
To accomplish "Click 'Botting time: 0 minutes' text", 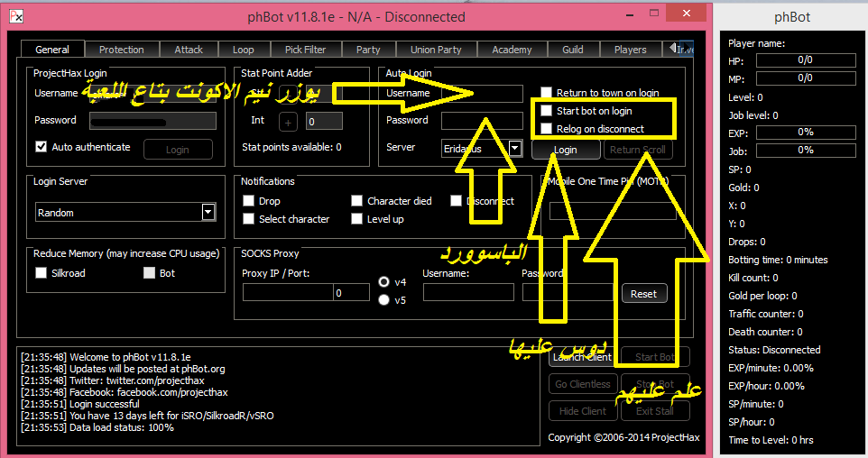I will (778, 260).
